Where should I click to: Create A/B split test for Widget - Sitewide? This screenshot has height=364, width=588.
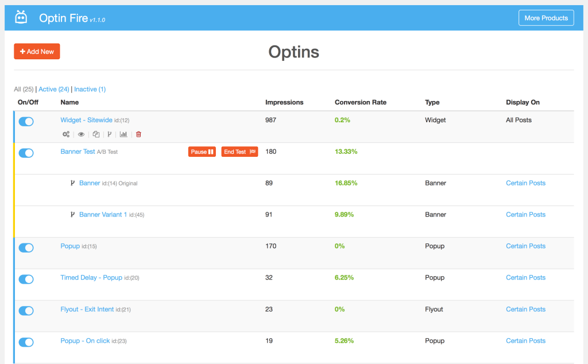(x=109, y=134)
